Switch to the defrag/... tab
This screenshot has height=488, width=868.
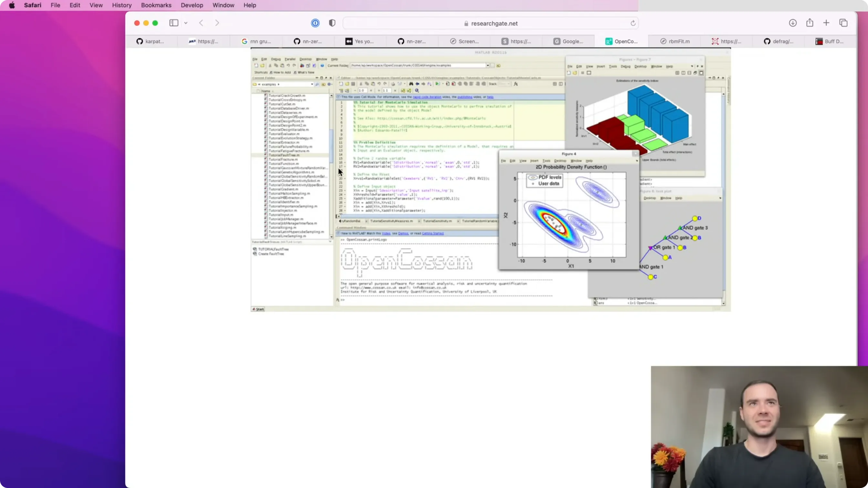coord(779,41)
